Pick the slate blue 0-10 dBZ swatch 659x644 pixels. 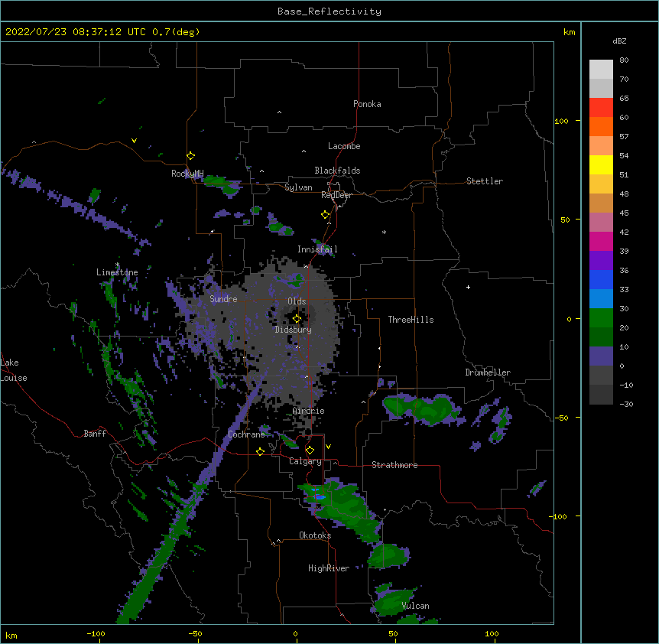(x=601, y=356)
